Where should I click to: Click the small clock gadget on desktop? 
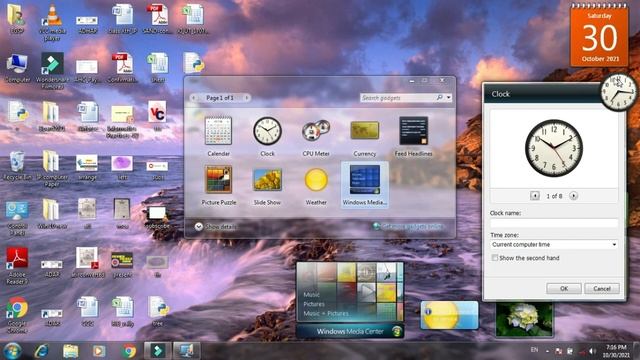(x=618, y=92)
